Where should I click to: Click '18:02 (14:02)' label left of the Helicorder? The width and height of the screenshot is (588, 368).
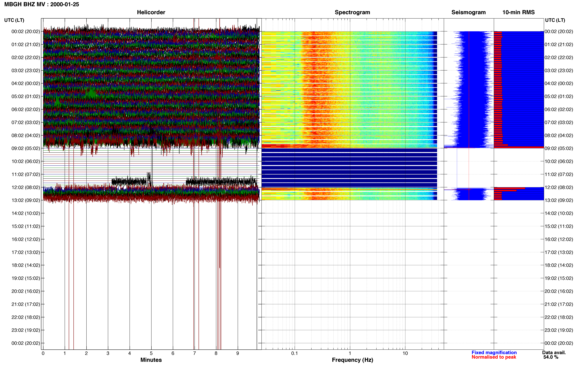coord(26,265)
